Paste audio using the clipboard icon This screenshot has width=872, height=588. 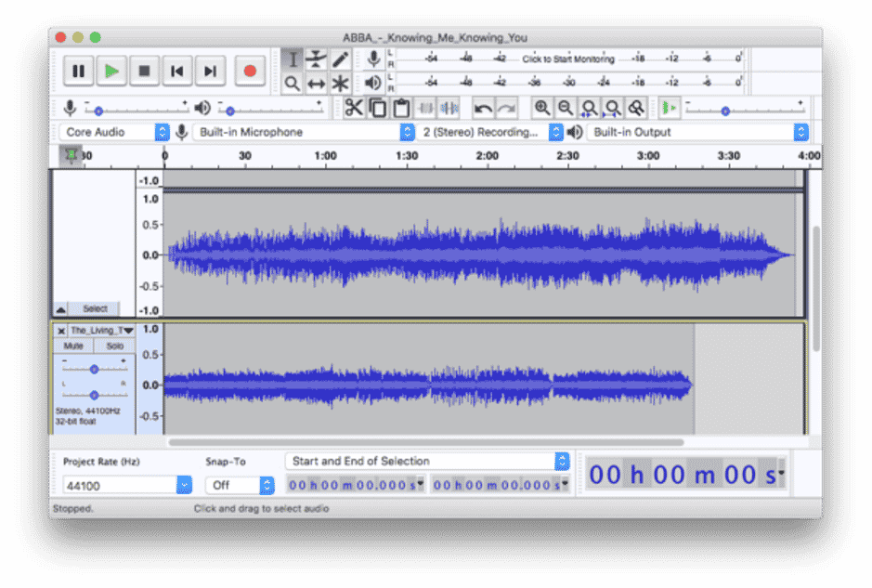(x=400, y=108)
